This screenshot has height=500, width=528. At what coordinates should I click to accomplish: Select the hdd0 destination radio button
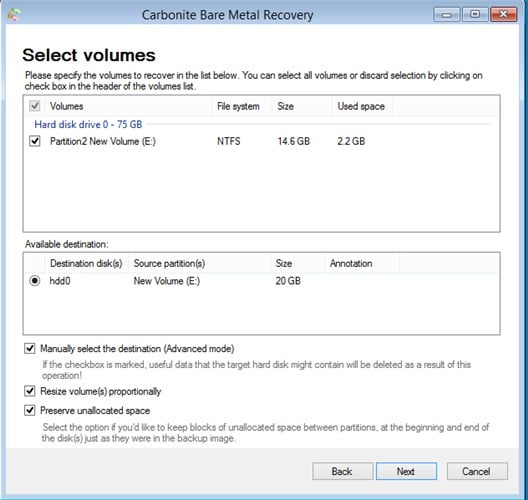pos(35,280)
